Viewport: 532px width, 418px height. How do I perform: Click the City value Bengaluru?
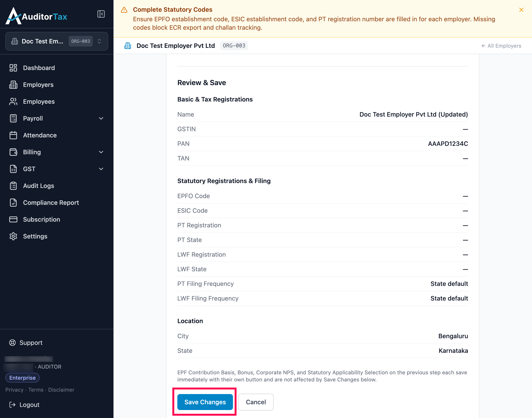point(453,336)
